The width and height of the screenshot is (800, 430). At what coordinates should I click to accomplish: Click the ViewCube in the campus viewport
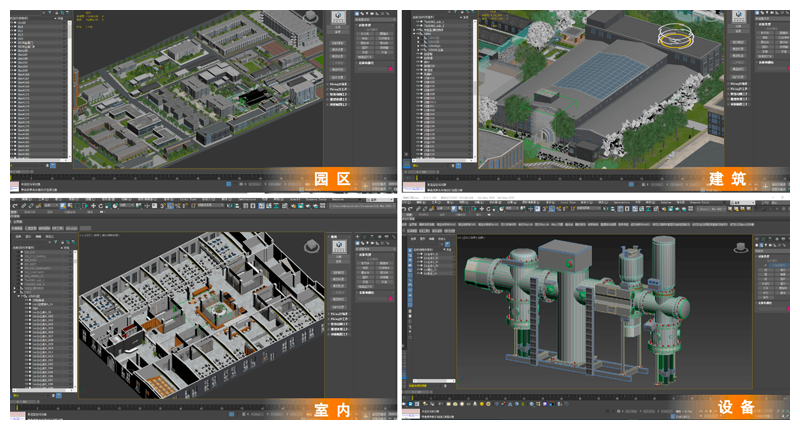[x=311, y=16]
